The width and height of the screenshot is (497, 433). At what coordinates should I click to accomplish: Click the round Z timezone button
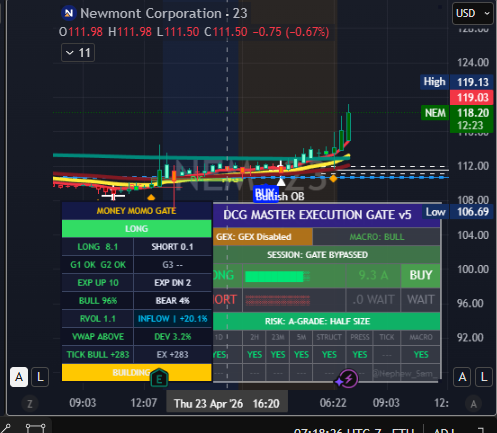coord(30,404)
